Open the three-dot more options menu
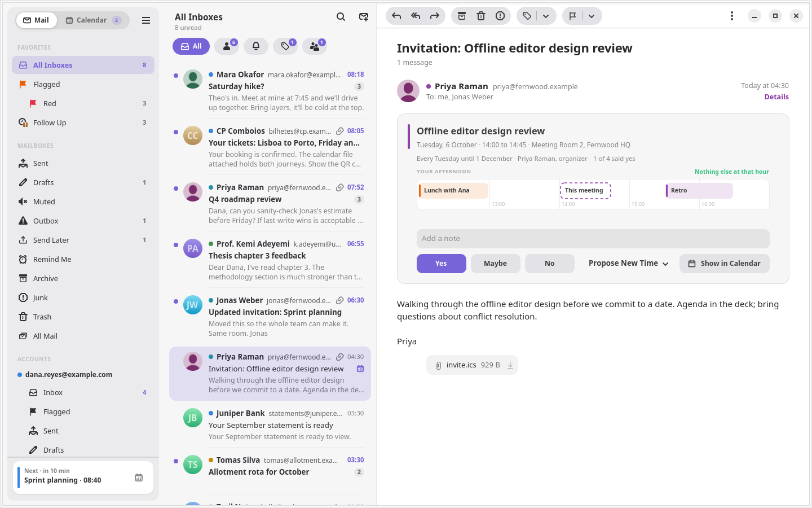This screenshot has height=508, width=812. pyautogui.click(x=732, y=16)
